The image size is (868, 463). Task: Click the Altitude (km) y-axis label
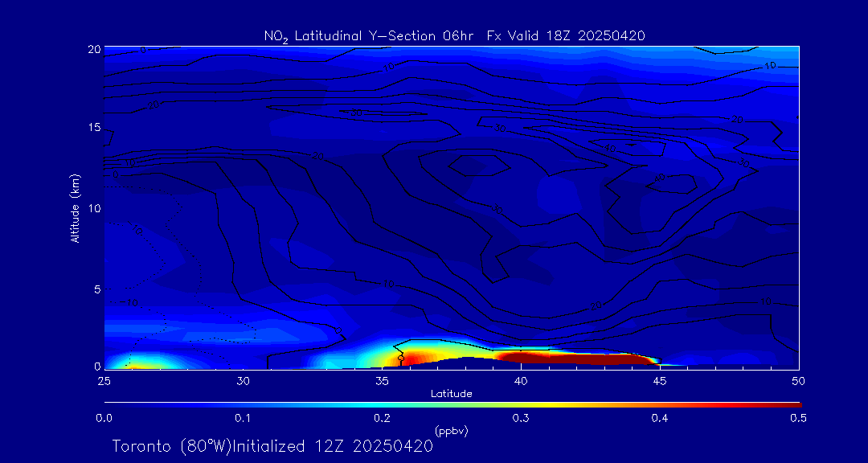75,208
